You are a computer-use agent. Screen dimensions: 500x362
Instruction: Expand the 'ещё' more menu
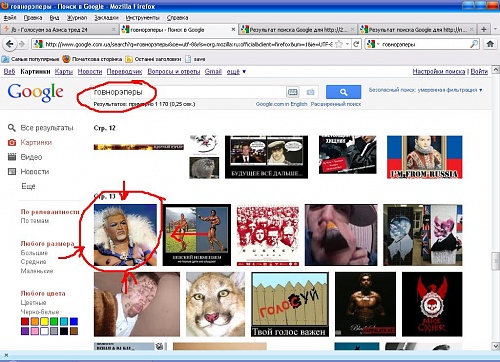click(x=236, y=71)
